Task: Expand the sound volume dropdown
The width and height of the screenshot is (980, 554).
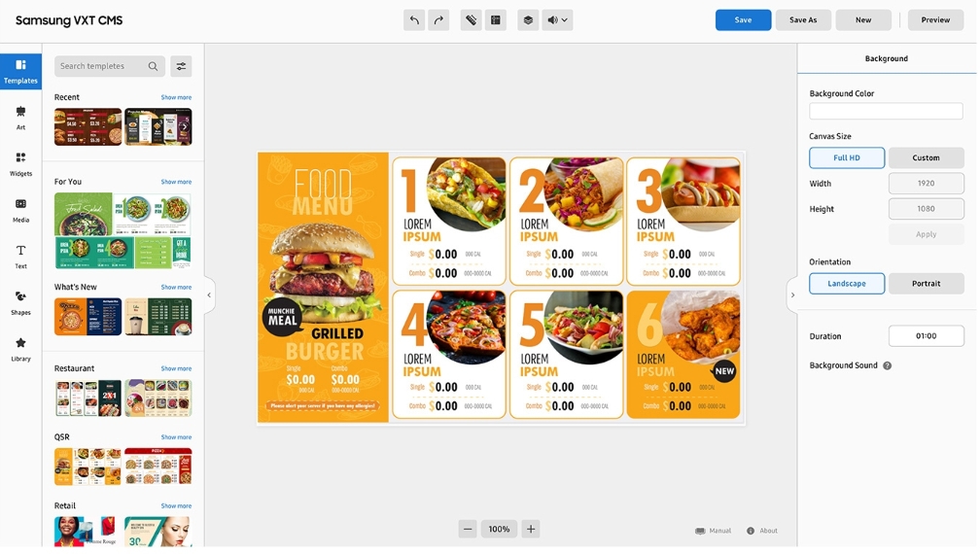Action: [557, 20]
